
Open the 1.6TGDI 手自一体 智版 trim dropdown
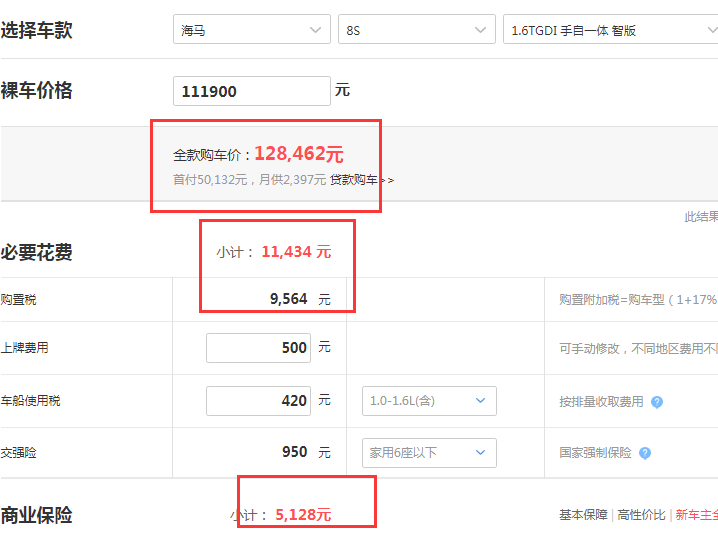610,29
